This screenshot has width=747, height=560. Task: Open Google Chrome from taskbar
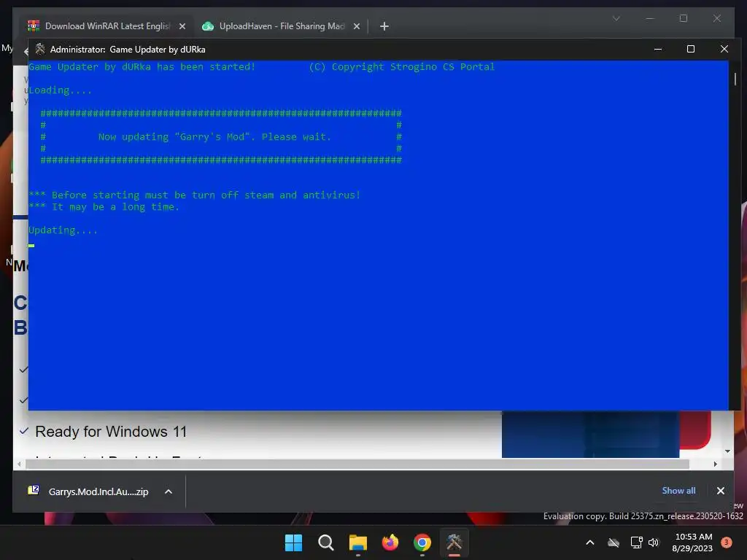422,542
